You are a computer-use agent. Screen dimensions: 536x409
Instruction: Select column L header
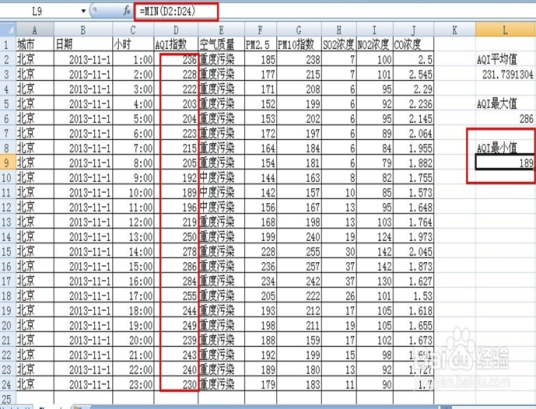pyautogui.click(x=505, y=30)
